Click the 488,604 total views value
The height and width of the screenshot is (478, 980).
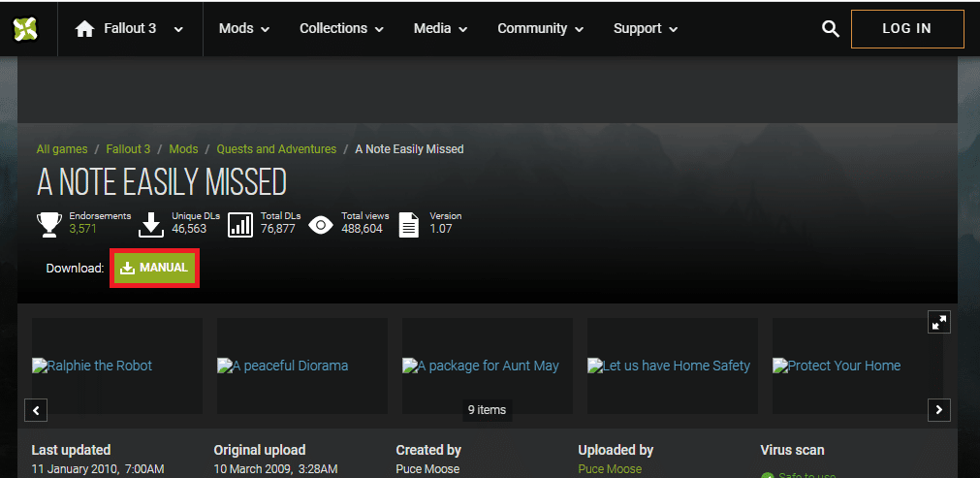pos(362,230)
